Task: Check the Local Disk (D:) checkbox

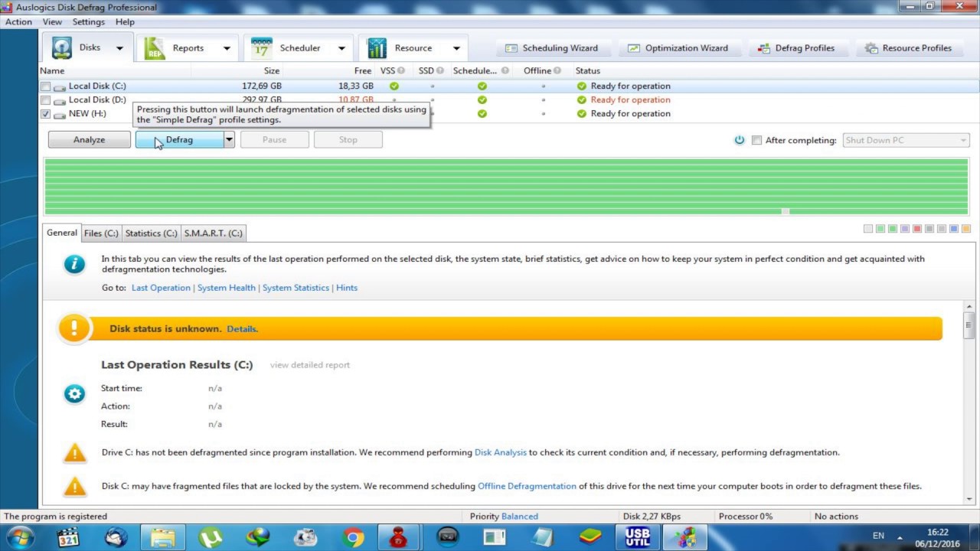Action: click(46, 100)
